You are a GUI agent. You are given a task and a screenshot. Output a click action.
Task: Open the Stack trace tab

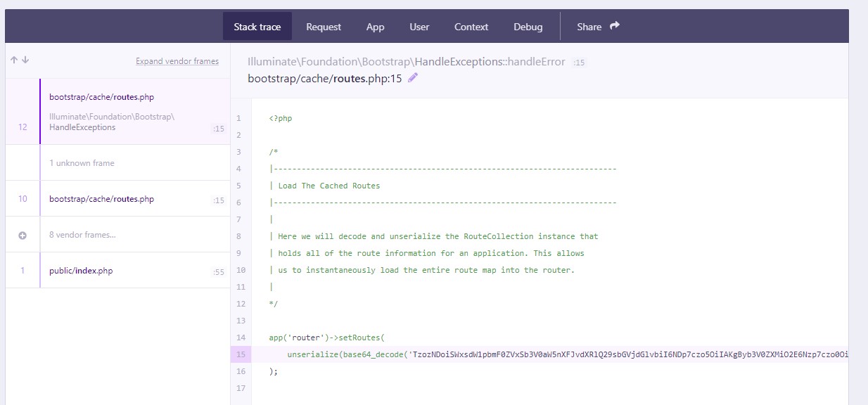(x=257, y=27)
